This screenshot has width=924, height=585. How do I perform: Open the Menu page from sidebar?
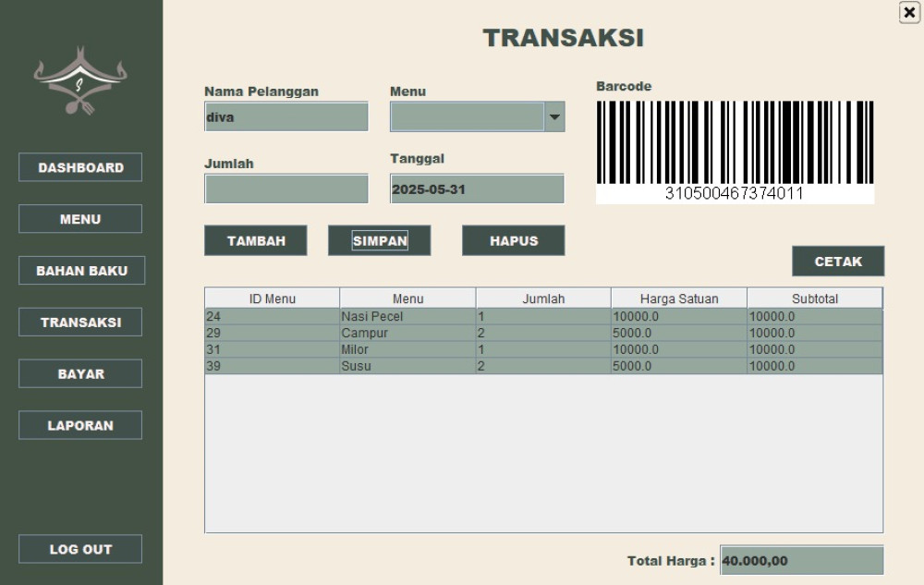tap(80, 219)
